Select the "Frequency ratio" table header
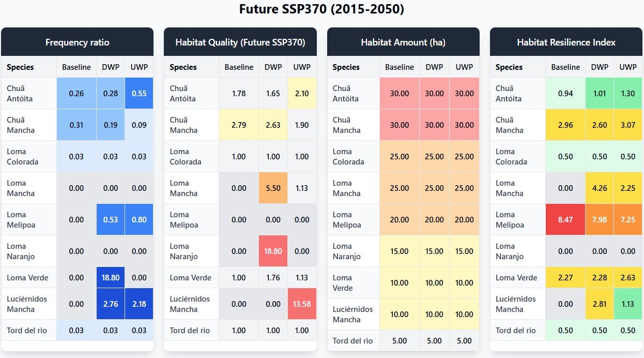This screenshot has height=358, width=644. (77, 42)
